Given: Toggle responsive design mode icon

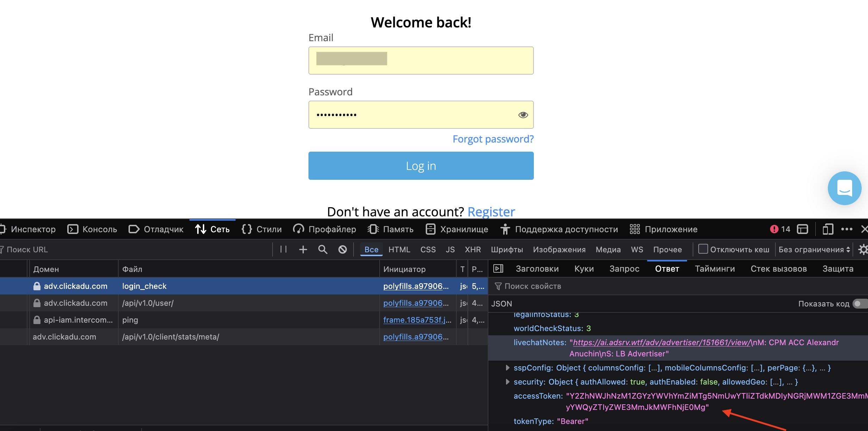Looking at the screenshot, I should click(x=828, y=229).
